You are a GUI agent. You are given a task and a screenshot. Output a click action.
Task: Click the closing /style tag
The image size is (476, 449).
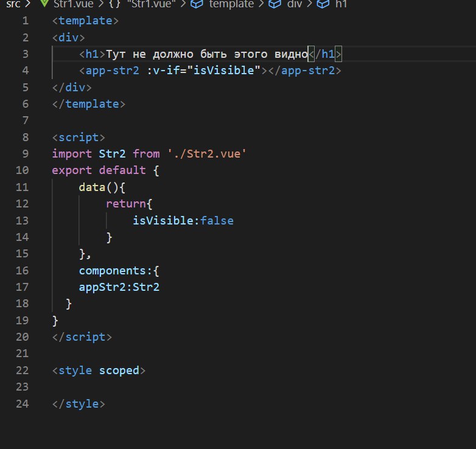pos(79,404)
